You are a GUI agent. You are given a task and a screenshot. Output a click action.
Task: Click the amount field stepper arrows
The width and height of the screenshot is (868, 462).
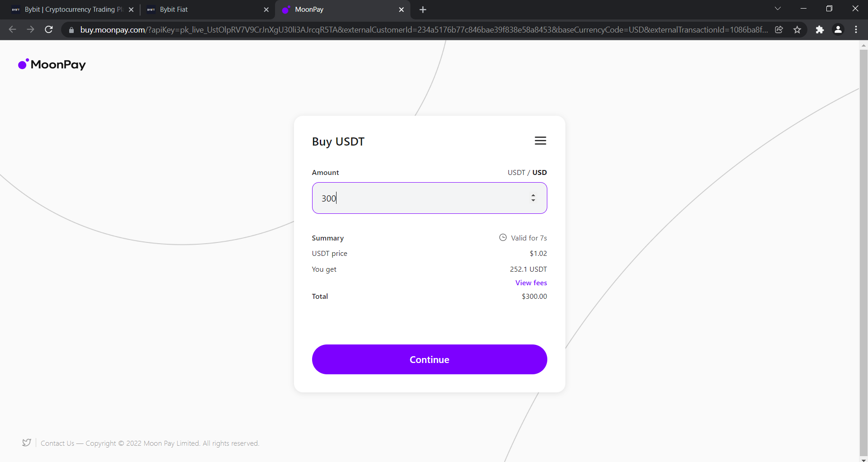point(533,198)
